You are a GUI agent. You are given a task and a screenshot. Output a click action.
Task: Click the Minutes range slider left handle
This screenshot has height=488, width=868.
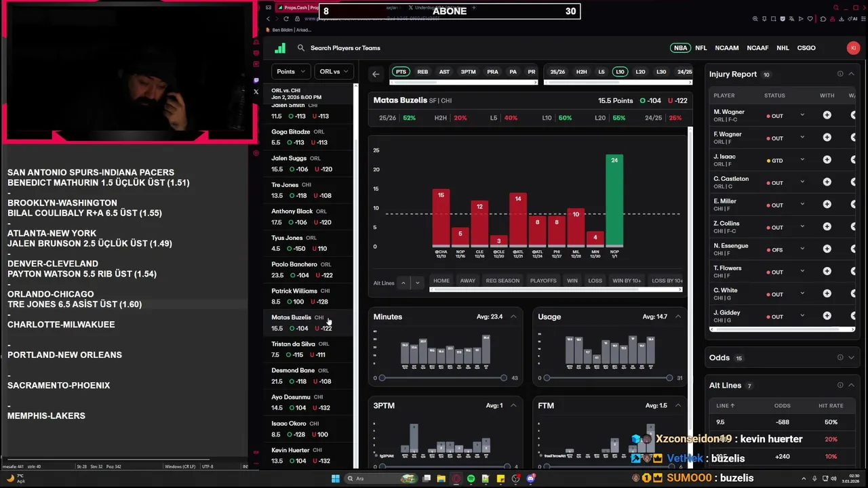(x=382, y=378)
